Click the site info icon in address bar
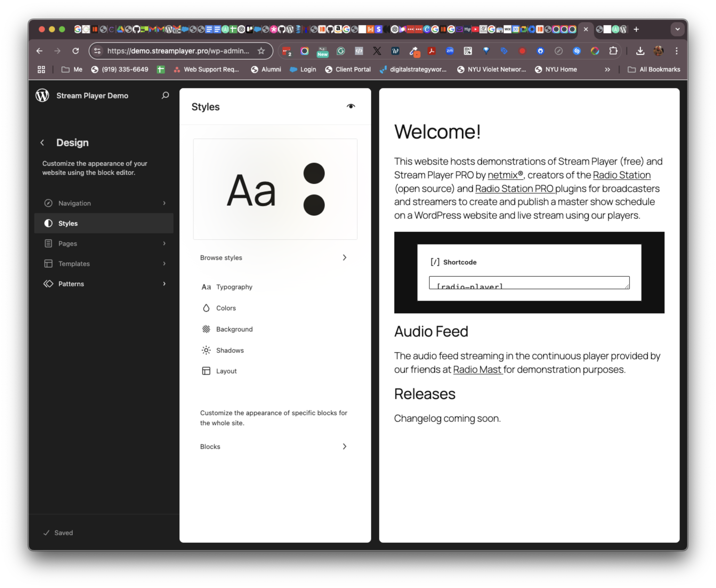 97,51
